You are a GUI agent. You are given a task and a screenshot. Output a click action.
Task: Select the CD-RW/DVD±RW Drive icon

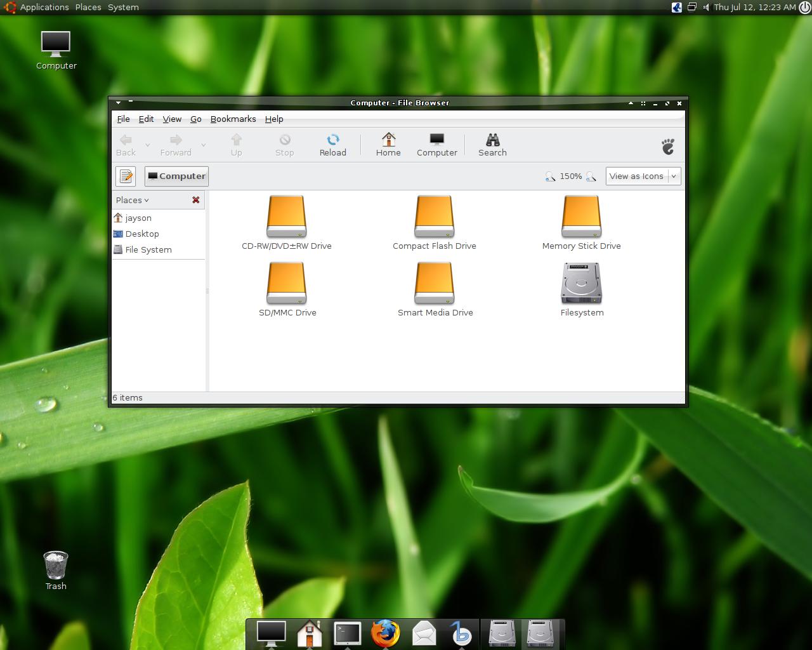(x=287, y=216)
